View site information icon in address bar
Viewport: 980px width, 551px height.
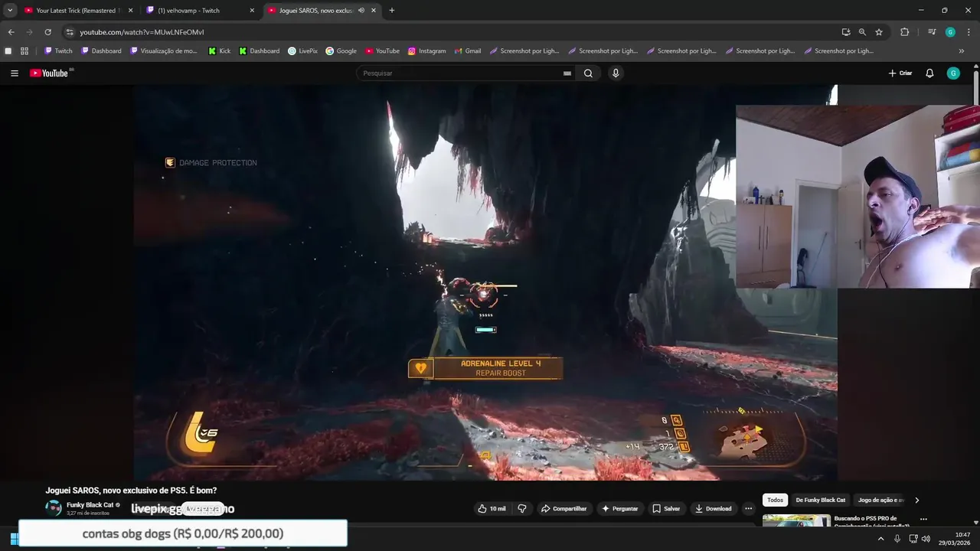[x=69, y=32]
